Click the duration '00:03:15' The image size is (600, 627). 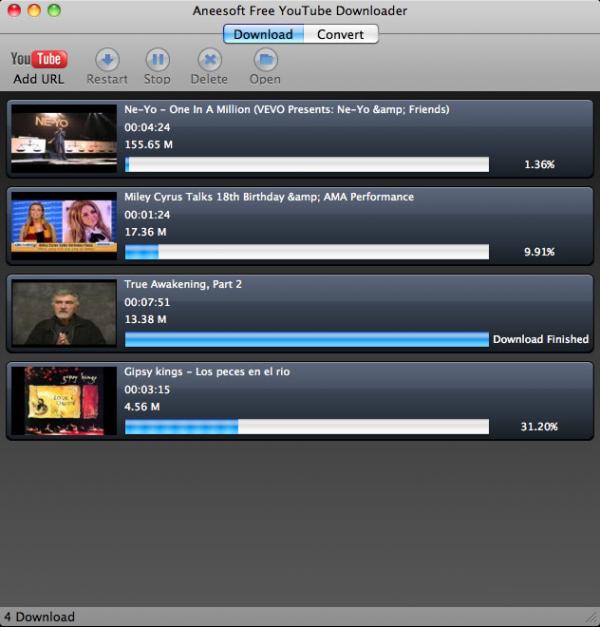(147, 390)
